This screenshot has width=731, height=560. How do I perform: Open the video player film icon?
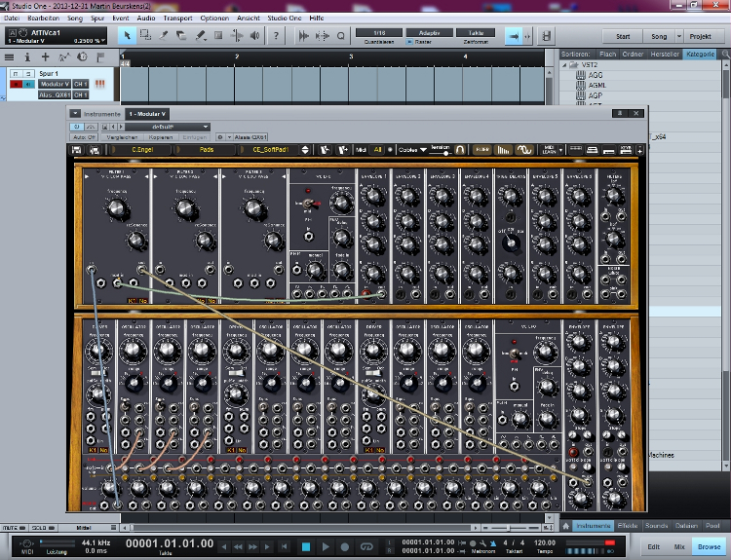[547, 36]
